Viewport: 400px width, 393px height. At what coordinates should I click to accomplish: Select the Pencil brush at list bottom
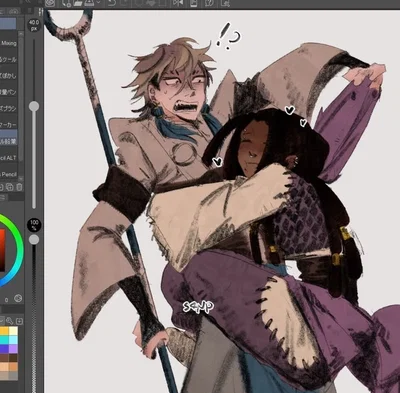8,174
